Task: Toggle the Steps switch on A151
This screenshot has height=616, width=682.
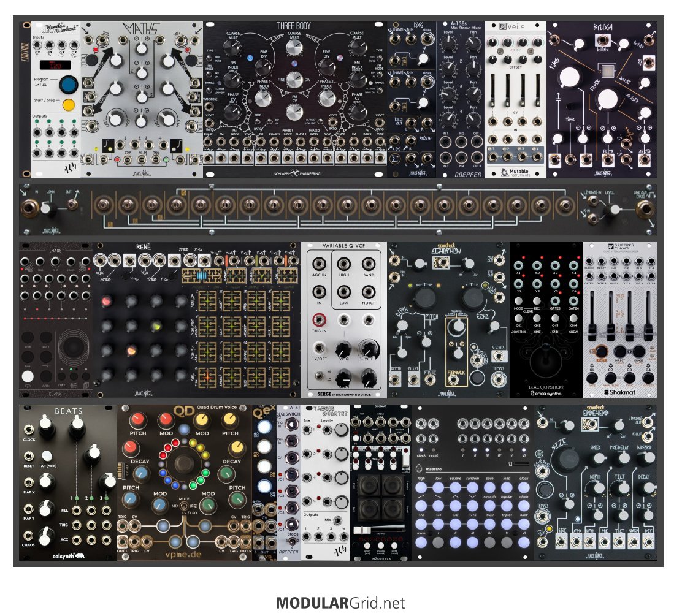Action: pos(292,541)
